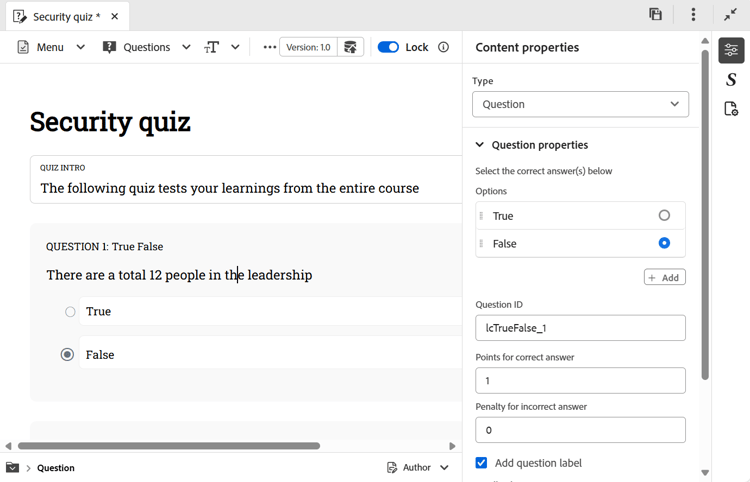750x482 pixels.
Task: Click the horizontal ellipsis more-actions icon
Action: pyautogui.click(x=269, y=47)
